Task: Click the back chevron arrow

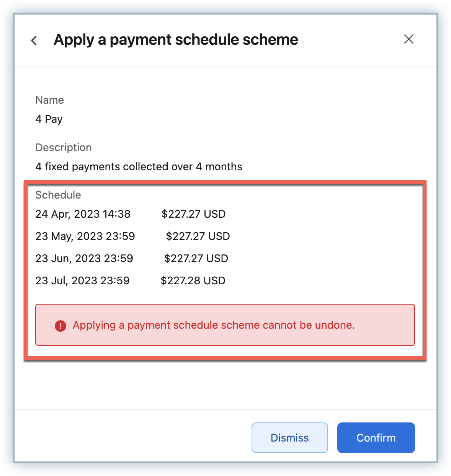Action: (x=34, y=40)
